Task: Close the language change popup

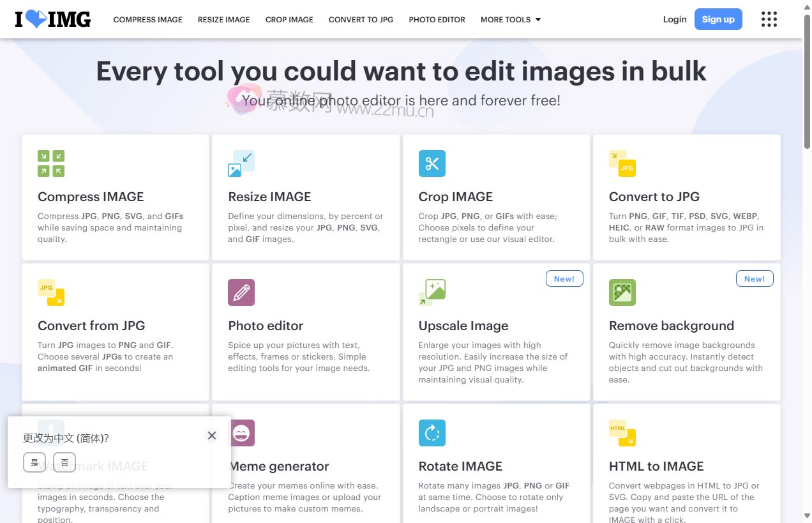Action: [212, 436]
